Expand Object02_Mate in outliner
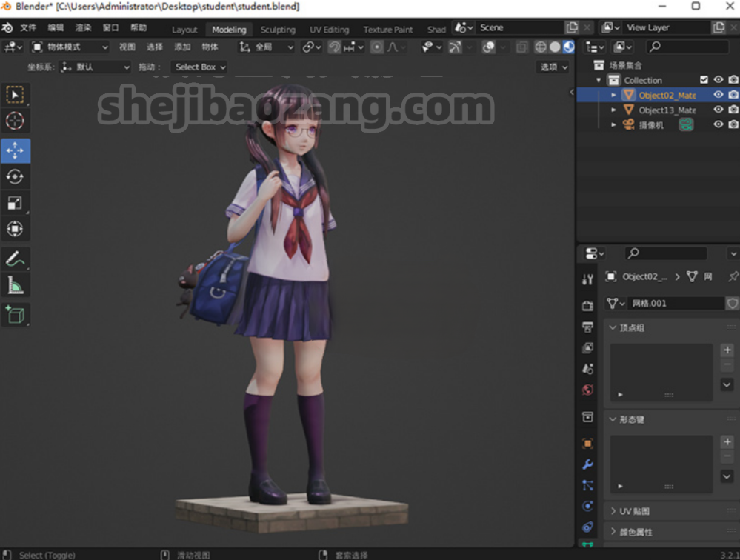 click(x=613, y=95)
